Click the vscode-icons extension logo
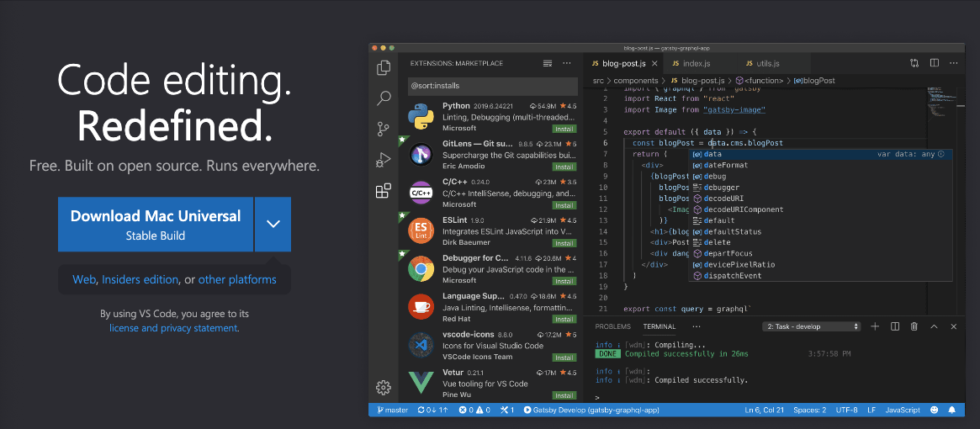Image resolution: width=980 pixels, height=429 pixels. (421, 345)
